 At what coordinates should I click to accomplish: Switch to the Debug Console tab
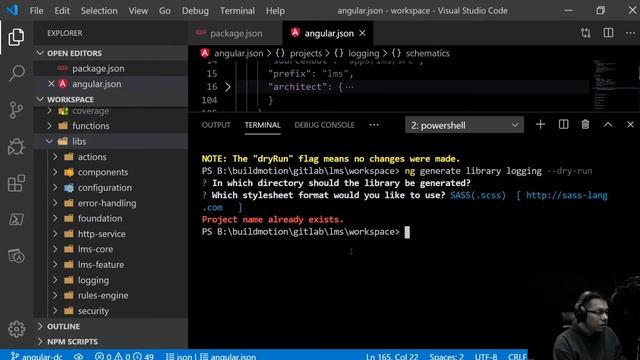click(324, 125)
